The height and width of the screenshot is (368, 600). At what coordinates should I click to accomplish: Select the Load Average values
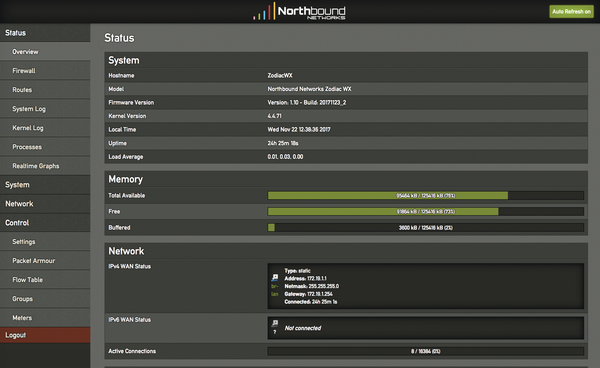click(285, 156)
